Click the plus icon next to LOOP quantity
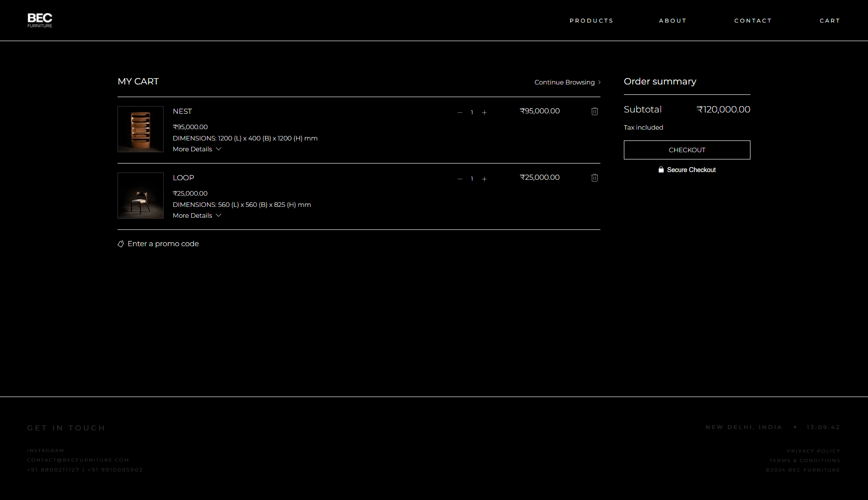 tap(484, 179)
